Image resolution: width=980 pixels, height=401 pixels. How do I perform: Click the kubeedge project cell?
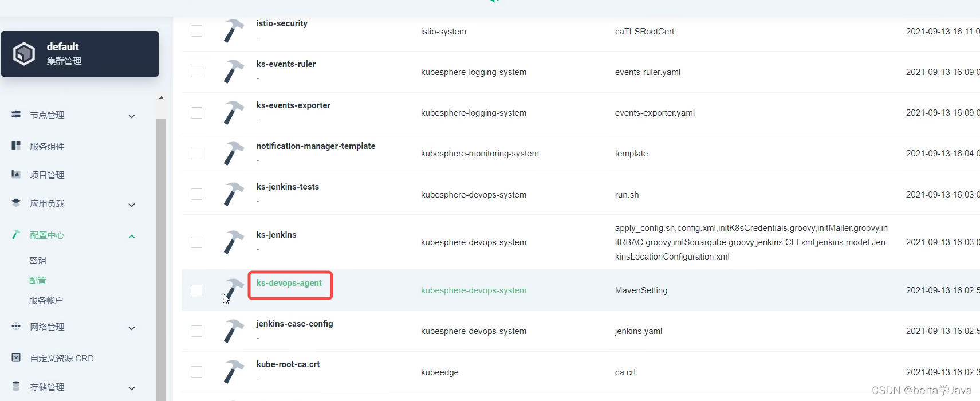pyautogui.click(x=439, y=372)
